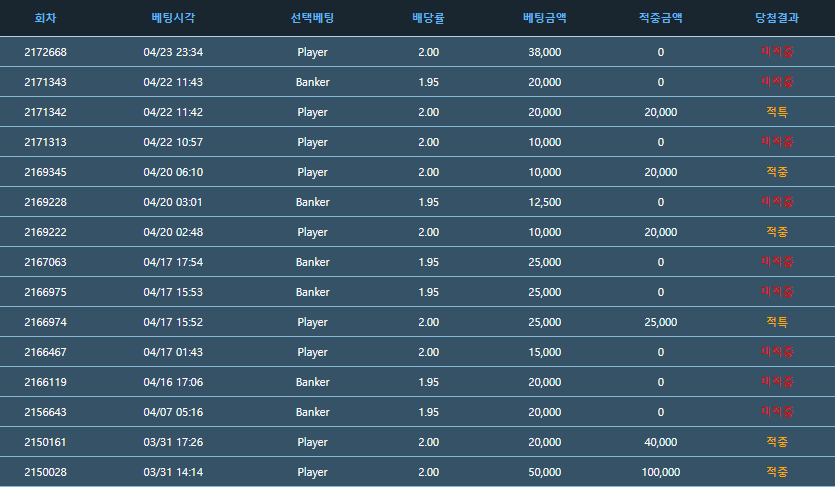Select bet time 04/17 15:53
The image size is (835, 489).
[173, 292]
